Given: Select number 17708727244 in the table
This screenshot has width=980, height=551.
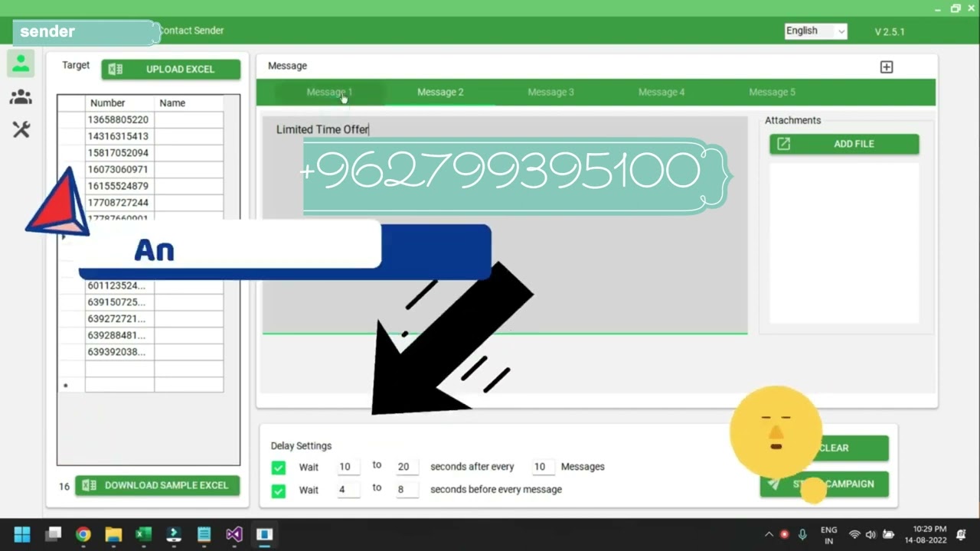Looking at the screenshot, I should [x=119, y=203].
